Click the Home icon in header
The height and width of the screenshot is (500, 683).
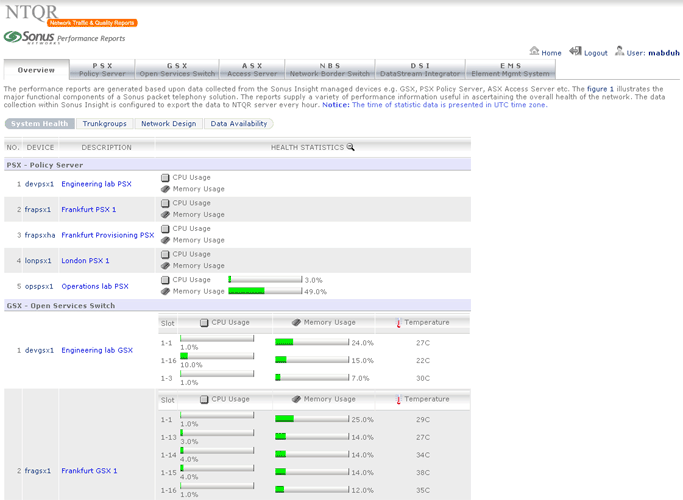(534, 52)
